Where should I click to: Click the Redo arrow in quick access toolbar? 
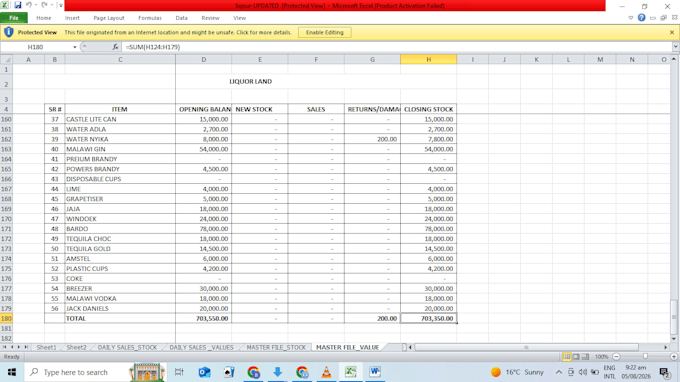click(44, 5)
